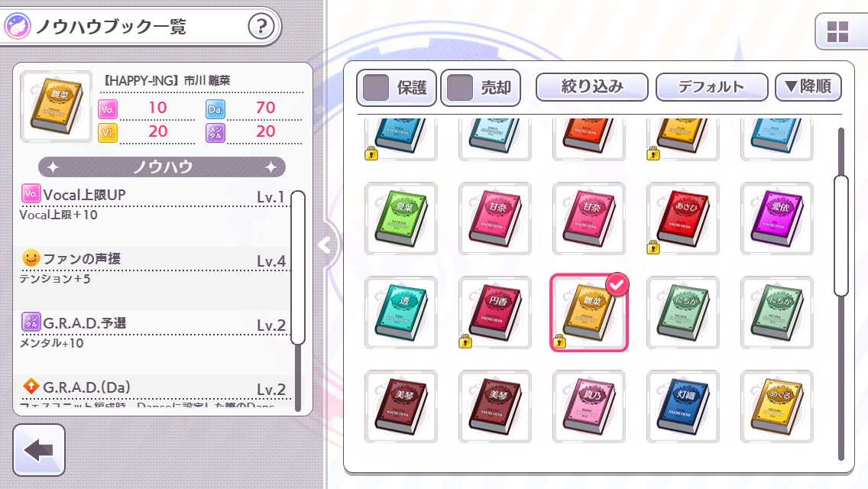Viewport: 868px width, 489px height.
Task: Select the purple 愛依 know-how book
Action: coord(776,219)
